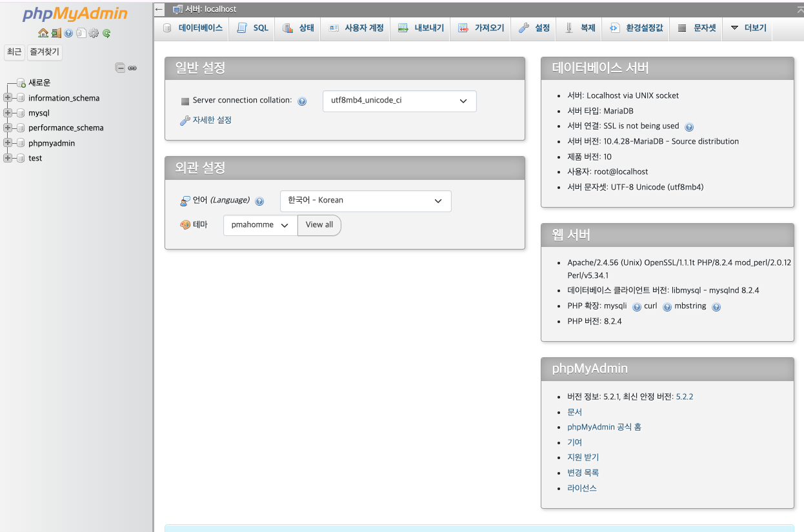This screenshot has height=532, width=804.
Task: Click help icon after mysqli extension
Action: click(637, 307)
